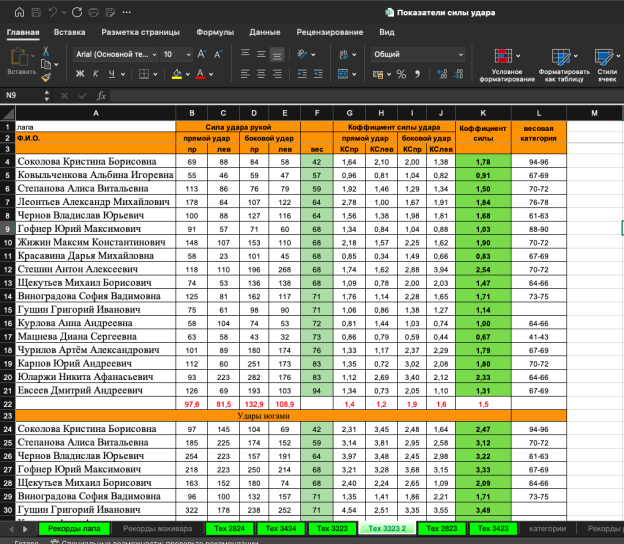Expand the font color dropdown arrow
Viewport: 624px width, 544px height.
pos(211,74)
